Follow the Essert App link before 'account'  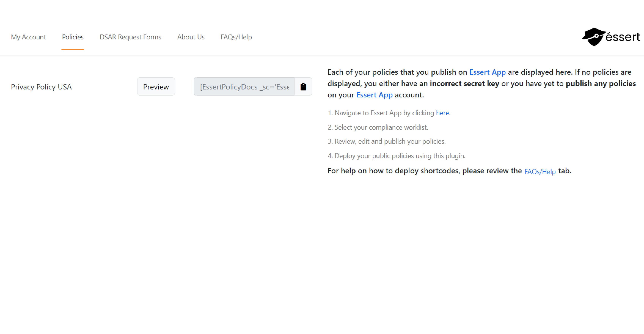[374, 95]
